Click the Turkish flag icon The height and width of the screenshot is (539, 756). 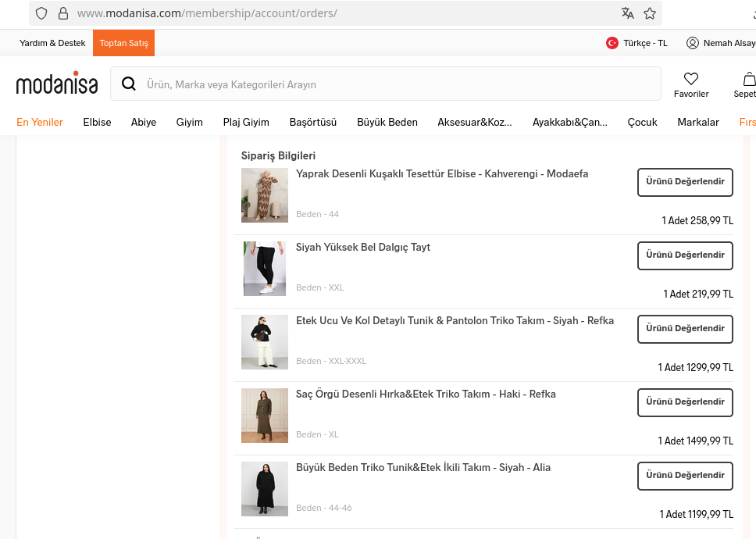click(612, 43)
